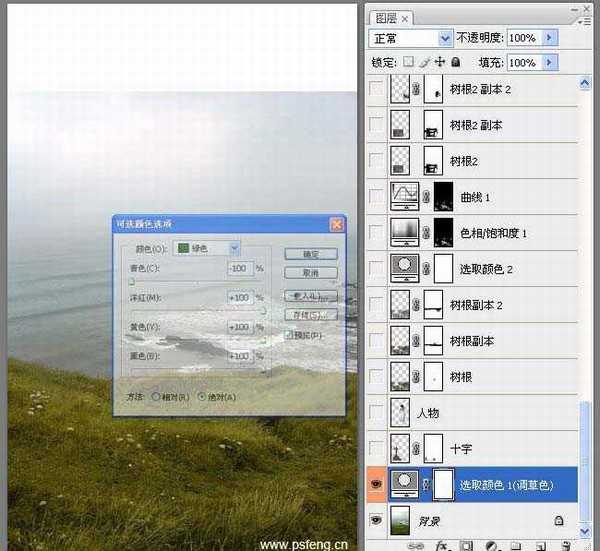
Task: Click the 青色(C) slider handle
Action: point(132,282)
